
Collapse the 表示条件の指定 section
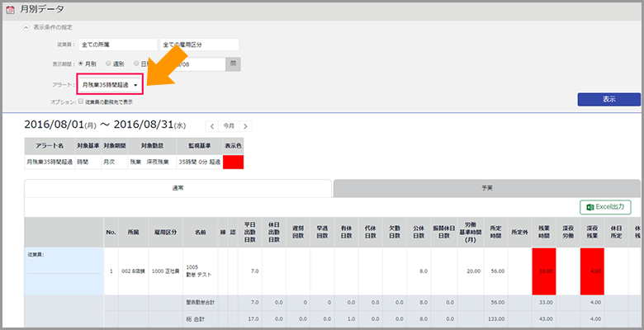26,27
